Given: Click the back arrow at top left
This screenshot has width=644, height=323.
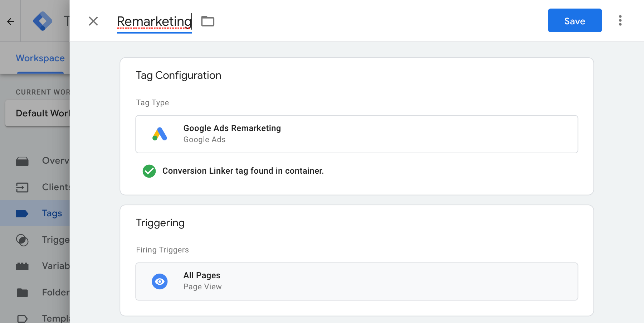Looking at the screenshot, I should click(x=10, y=21).
